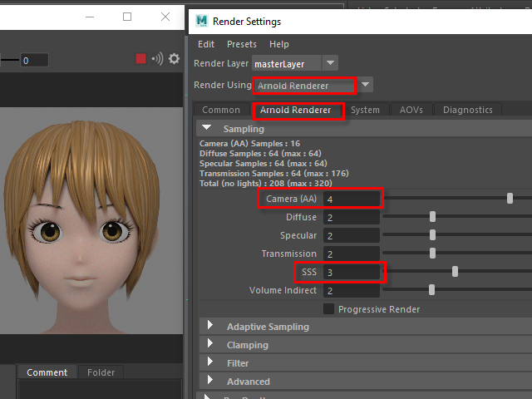The width and height of the screenshot is (532, 399).
Task: Open render view settings gear icon
Action: [x=174, y=59]
